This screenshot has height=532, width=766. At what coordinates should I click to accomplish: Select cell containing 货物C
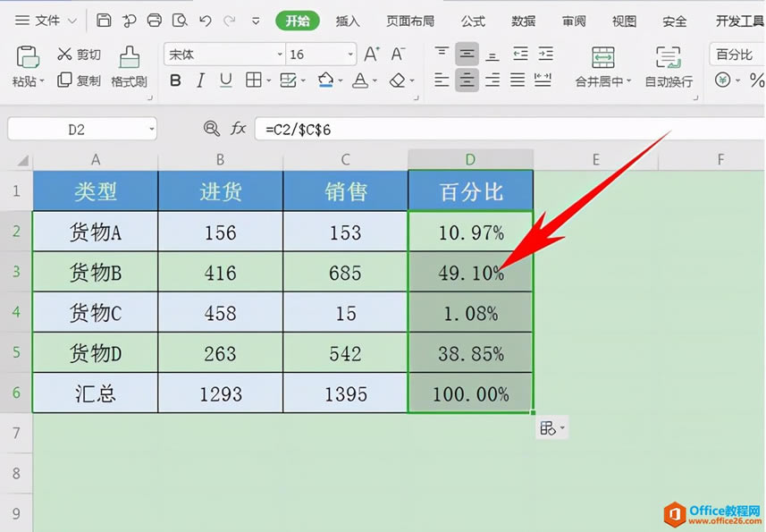pos(96,313)
